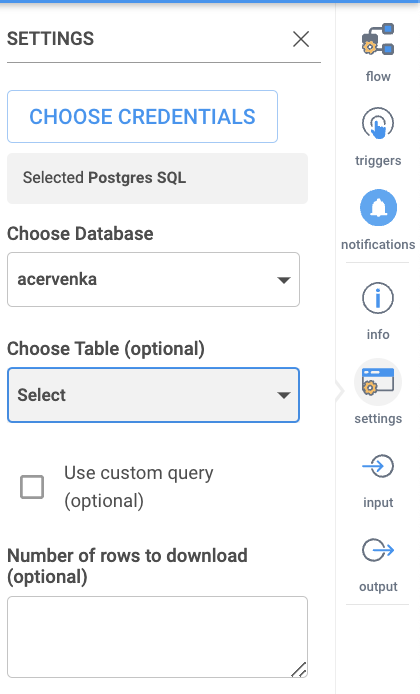Image resolution: width=420 pixels, height=694 pixels.
Task: Click the arrow on the table Select dropdown
Action: pos(283,395)
